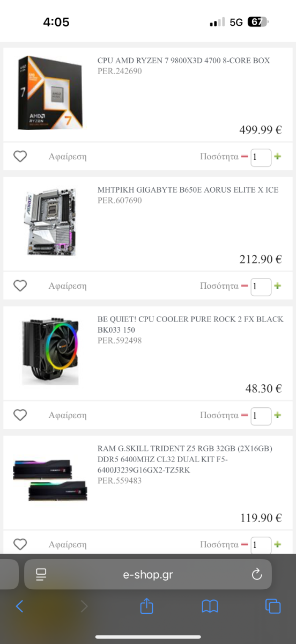Increase quantity of Ryzen 7 9800X3D CPU
Image resolution: width=296 pixels, height=644 pixels.
tap(277, 157)
